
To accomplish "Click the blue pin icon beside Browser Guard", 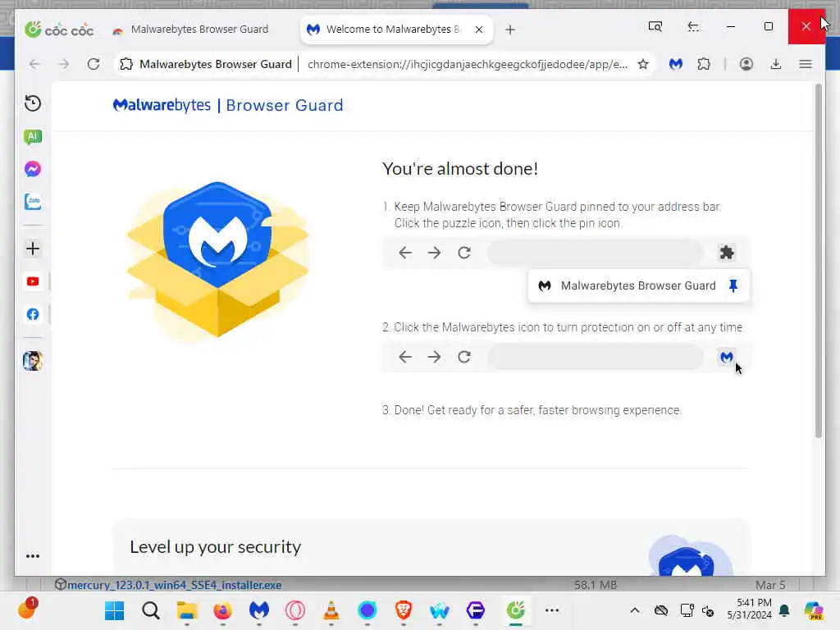I will [x=733, y=285].
